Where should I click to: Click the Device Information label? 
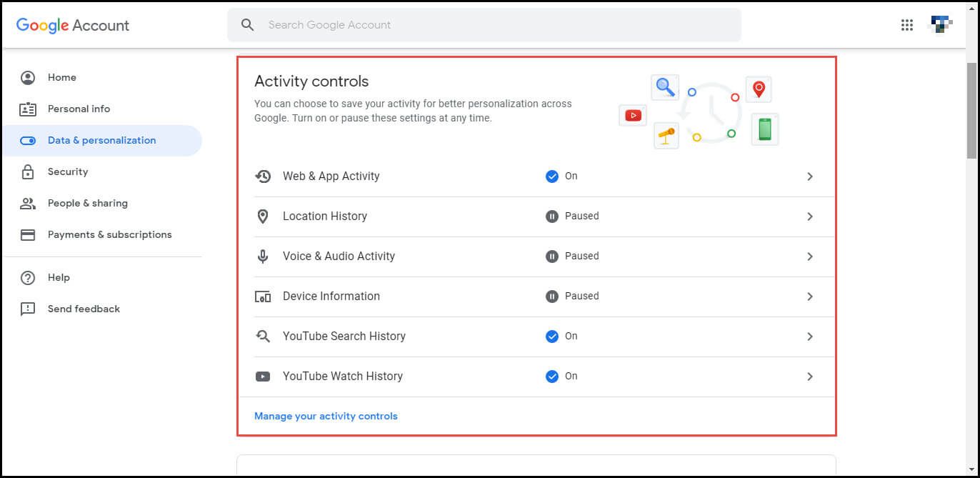(331, 296)
